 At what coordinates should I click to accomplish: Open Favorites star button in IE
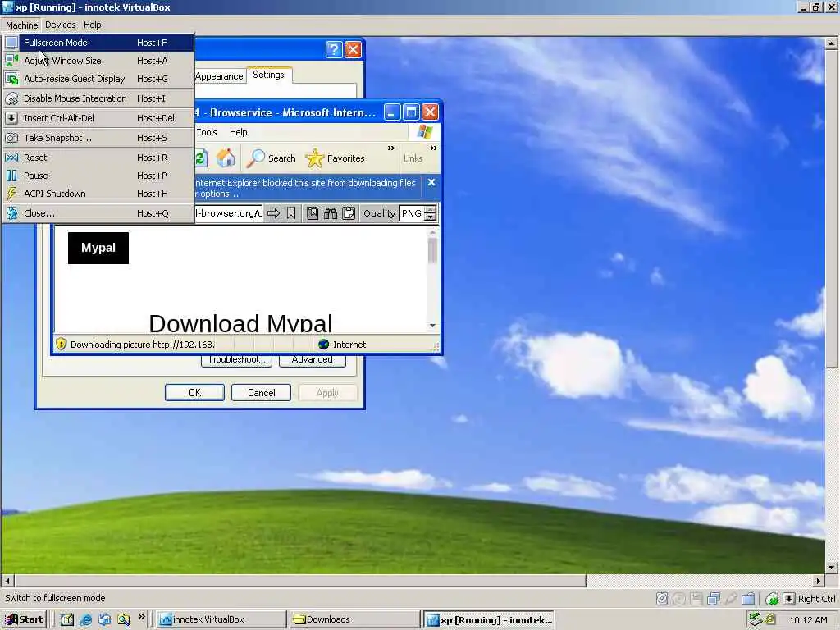point(336,158)
